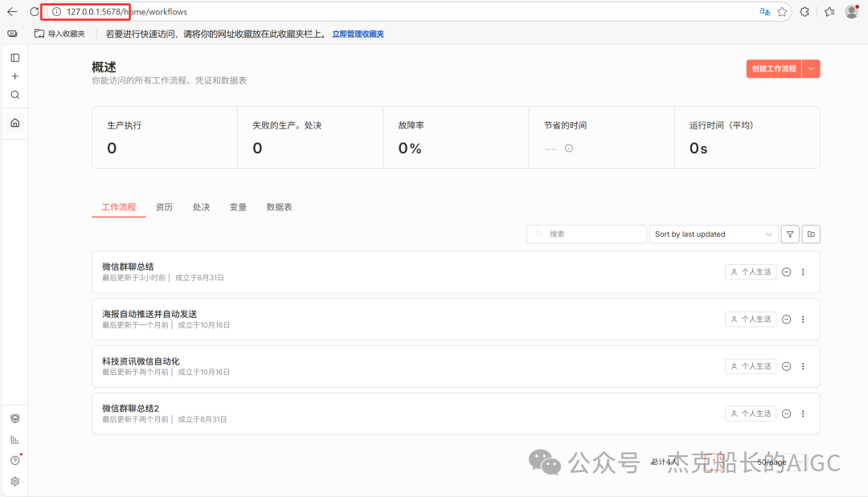
Task: Click the 立即管理收藏夹 link
Action: click(358, 35)
